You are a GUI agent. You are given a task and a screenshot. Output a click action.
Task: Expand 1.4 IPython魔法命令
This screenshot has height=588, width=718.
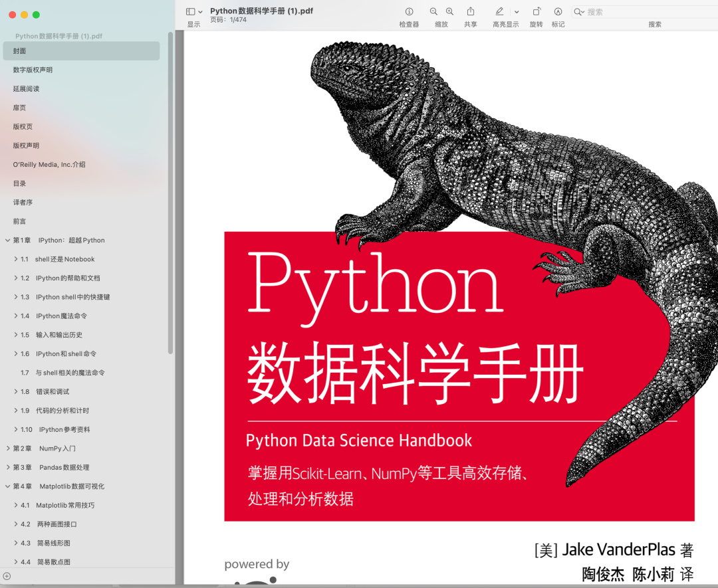[x=15, y=316]
